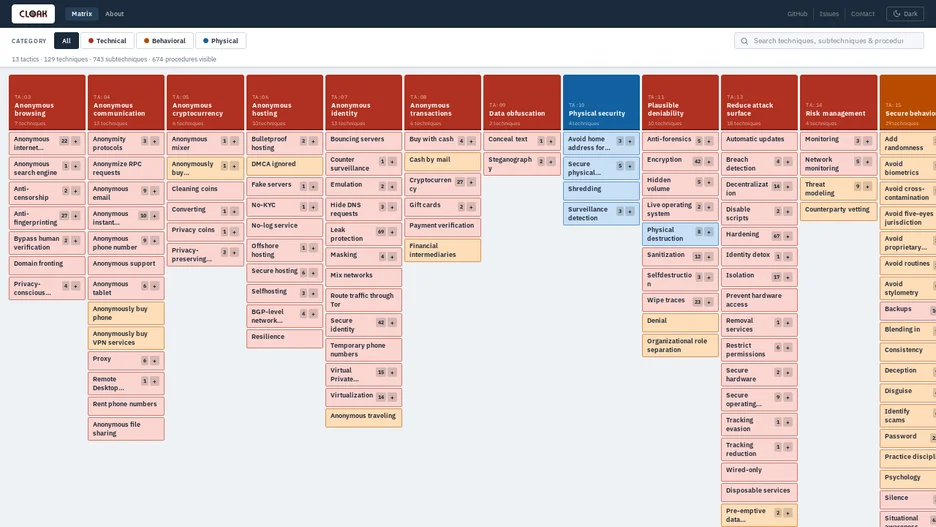Open the Cash by mail technique card

coord(442,161)
